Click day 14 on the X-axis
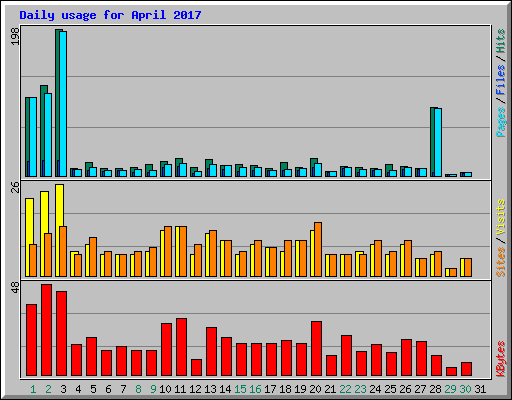This screenshot has height=400, width=512. tap(225, 389)
